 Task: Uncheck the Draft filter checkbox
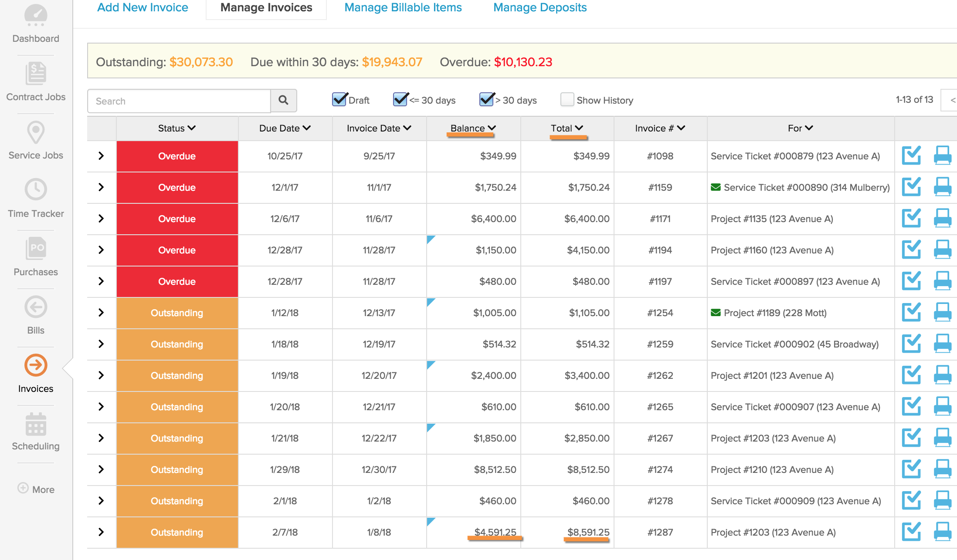tap(339, 100)
